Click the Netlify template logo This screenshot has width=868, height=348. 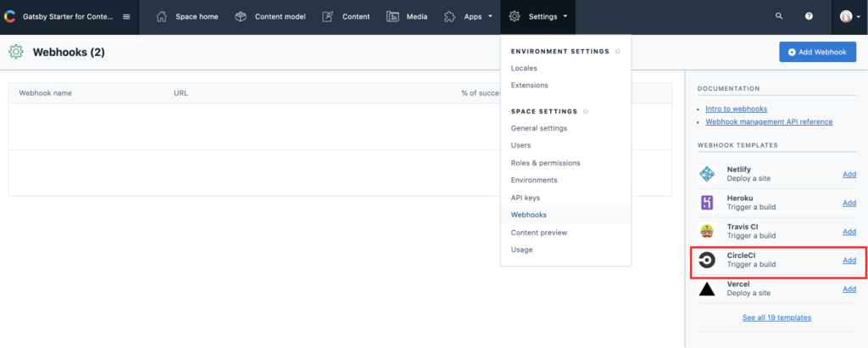pyautogui.click(x=707, y=174)
